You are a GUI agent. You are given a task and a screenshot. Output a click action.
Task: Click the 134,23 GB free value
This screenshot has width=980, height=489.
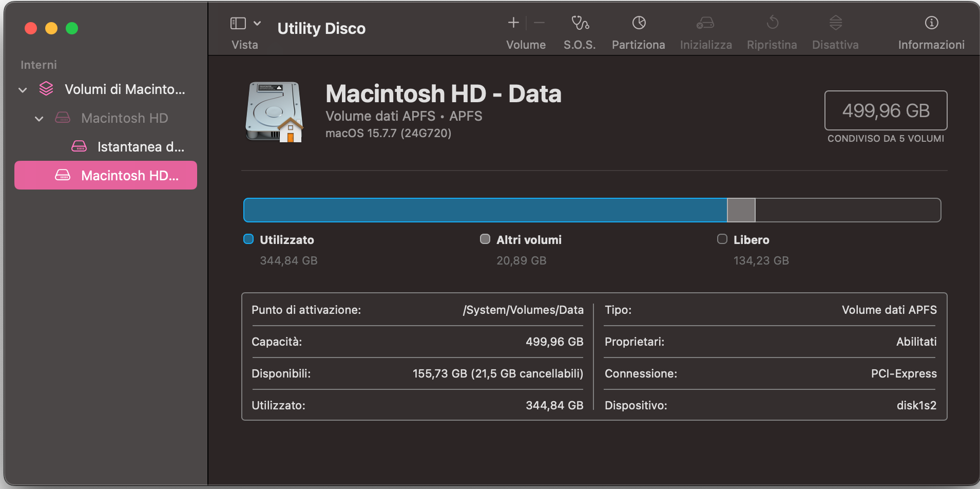pos(761,260)
